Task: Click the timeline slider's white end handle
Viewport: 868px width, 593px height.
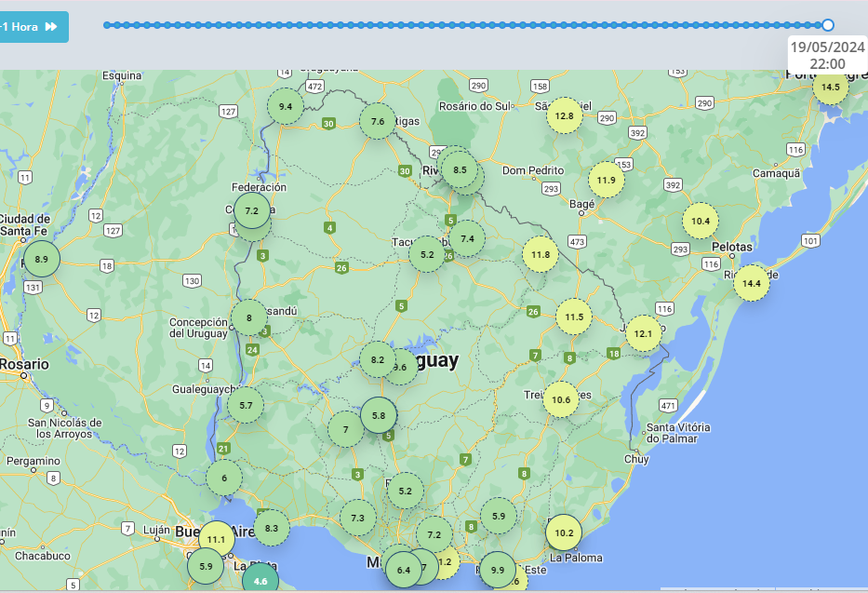Action: click(x=828, y=25)
